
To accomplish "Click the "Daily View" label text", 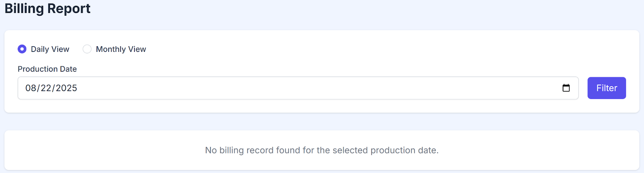I will (x=50, y=49).
